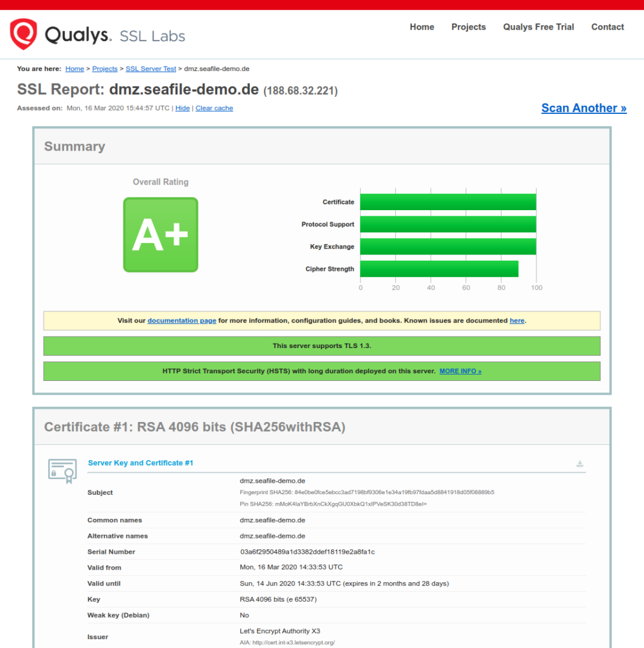Click MORE INFO in HSTS notice
Screen dimensions: 644x648
coord(460,371)
